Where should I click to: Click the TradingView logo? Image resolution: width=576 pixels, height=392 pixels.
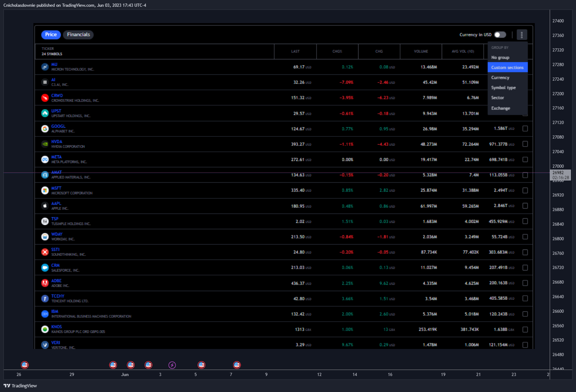(20, 386)
